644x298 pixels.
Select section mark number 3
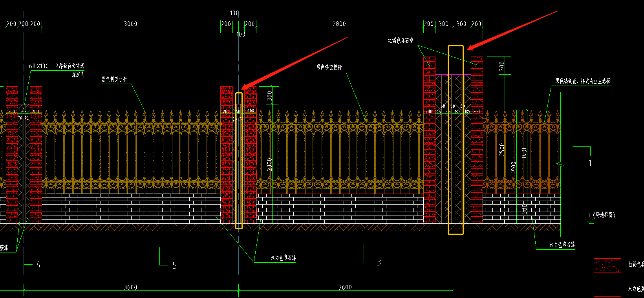(x=379, y=262)
